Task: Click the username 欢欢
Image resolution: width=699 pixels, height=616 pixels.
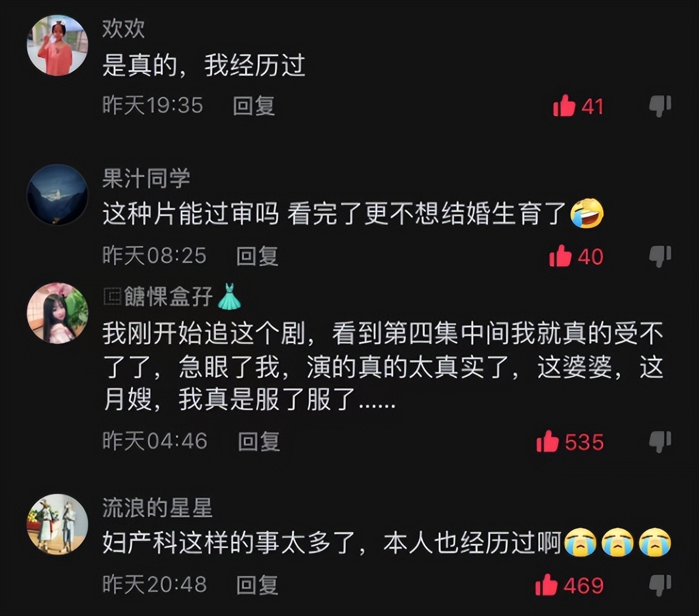Action: tap(124, 29)
